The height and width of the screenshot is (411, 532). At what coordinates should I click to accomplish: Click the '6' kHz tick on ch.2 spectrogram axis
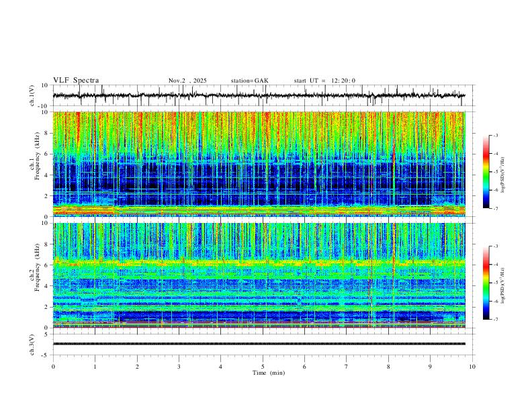[47, 265]
